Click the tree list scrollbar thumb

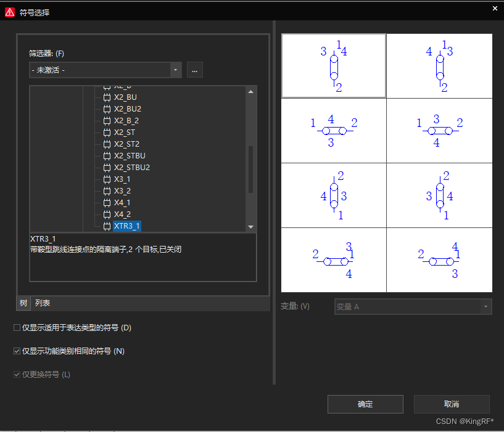pos(251,169)
